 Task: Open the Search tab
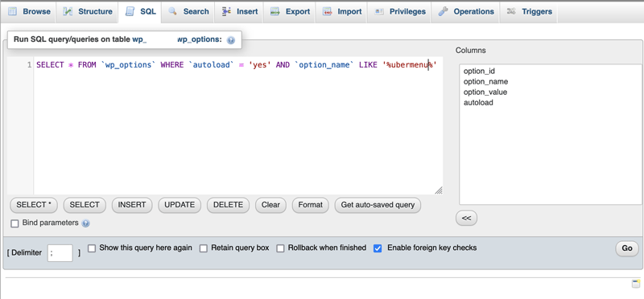point(188,11)
